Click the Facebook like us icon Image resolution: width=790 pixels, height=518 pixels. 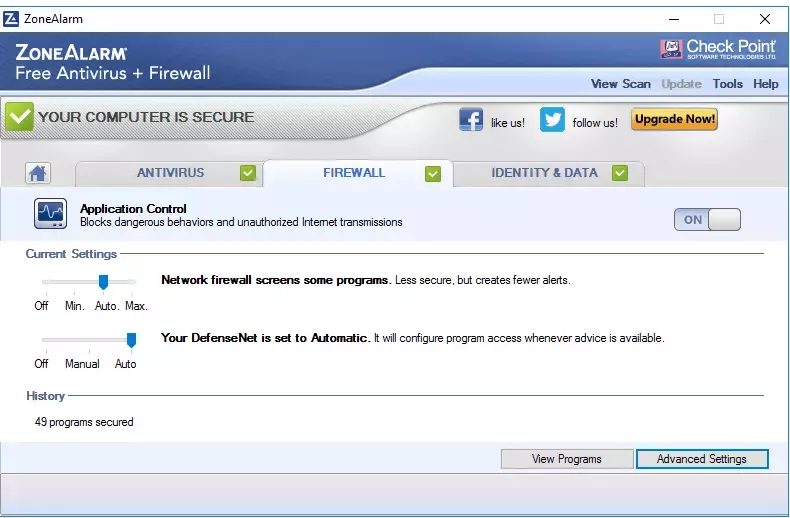click(x=471, y=120)
